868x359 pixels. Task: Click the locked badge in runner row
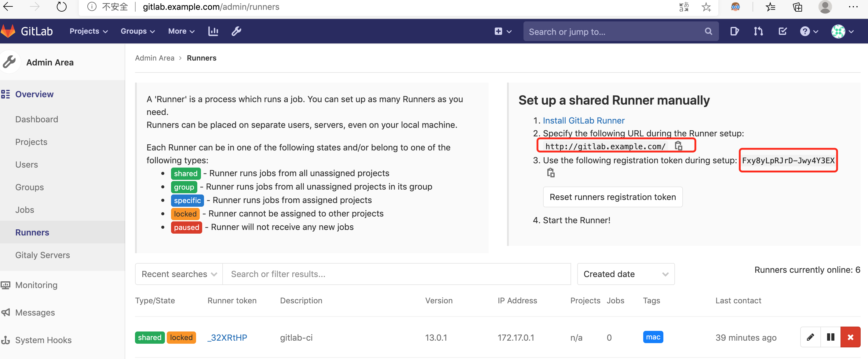click(x=181, y=337)
